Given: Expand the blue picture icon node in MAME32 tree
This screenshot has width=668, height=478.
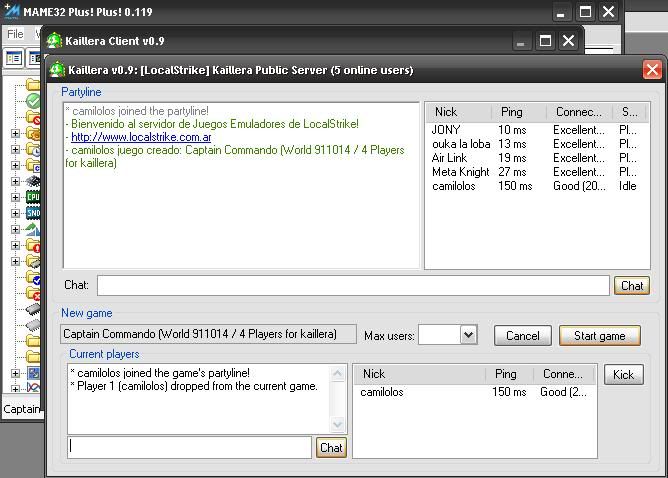Looking at the screenshot, I should (15, 373).
